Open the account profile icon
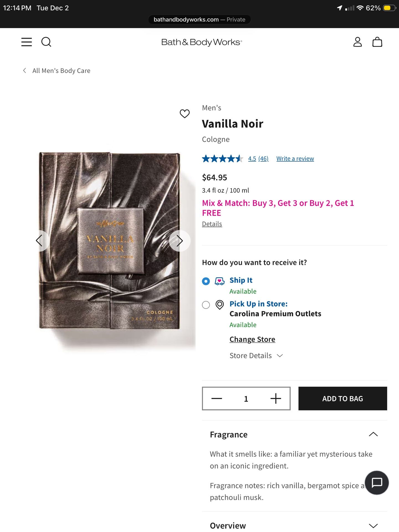Image resolution: width=399 pixels, height=532 pixels. point(357,42)
